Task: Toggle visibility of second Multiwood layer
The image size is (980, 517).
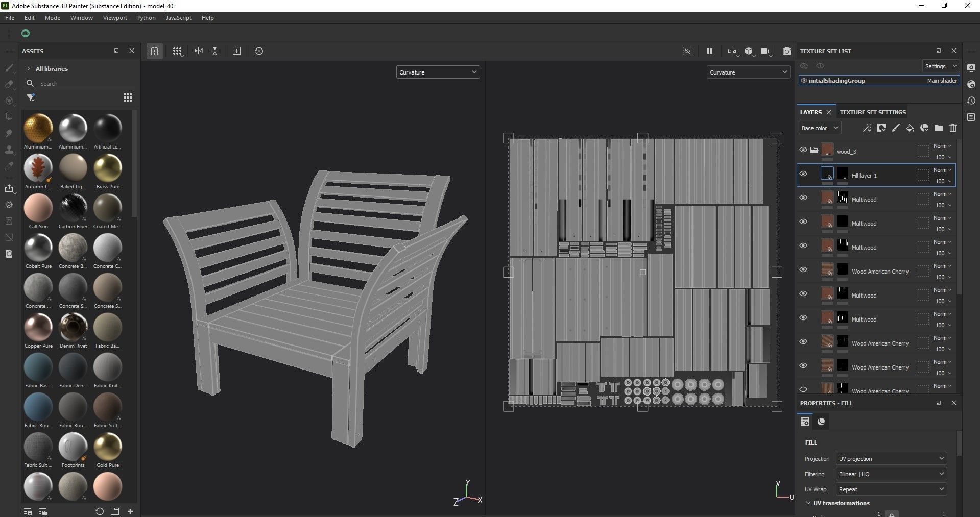Action: 803,222
